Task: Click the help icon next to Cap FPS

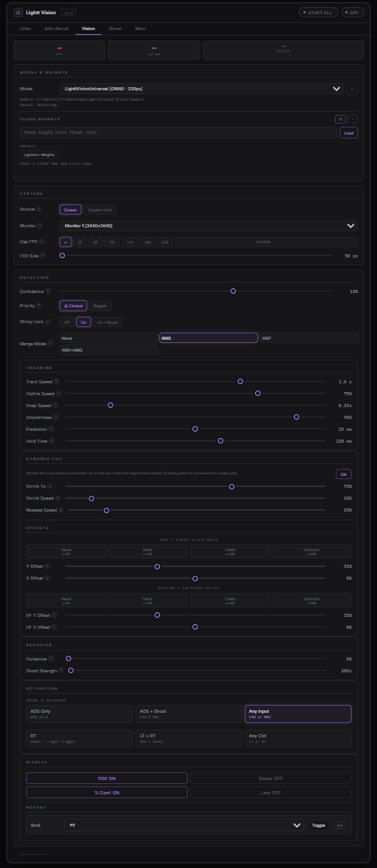Action: tap(41, 242)
